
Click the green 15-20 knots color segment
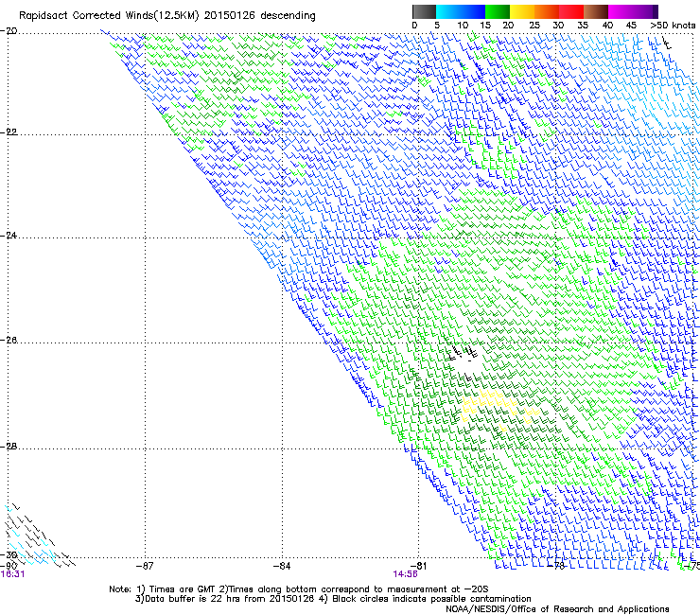point(498,11)
